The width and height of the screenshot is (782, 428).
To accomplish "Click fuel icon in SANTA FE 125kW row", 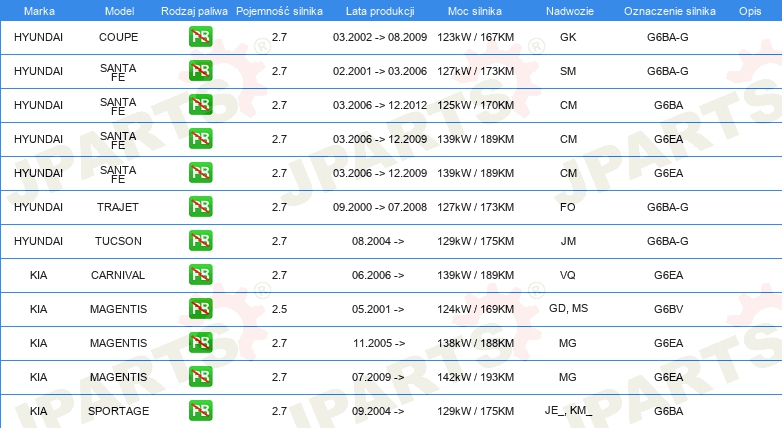I will coord(200,105).
